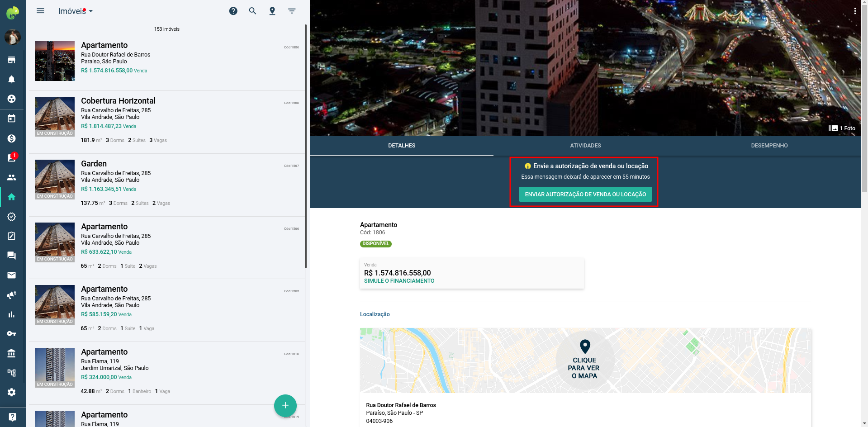
Task: Open the dollar finance sidebar icon
Action: pyautogui.click(x=12, y=138)
